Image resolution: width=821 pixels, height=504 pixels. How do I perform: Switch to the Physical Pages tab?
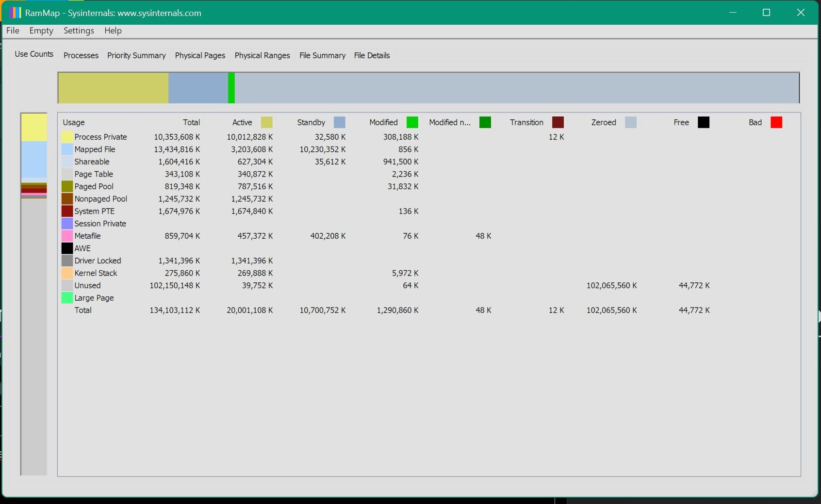tap(200, 55)
